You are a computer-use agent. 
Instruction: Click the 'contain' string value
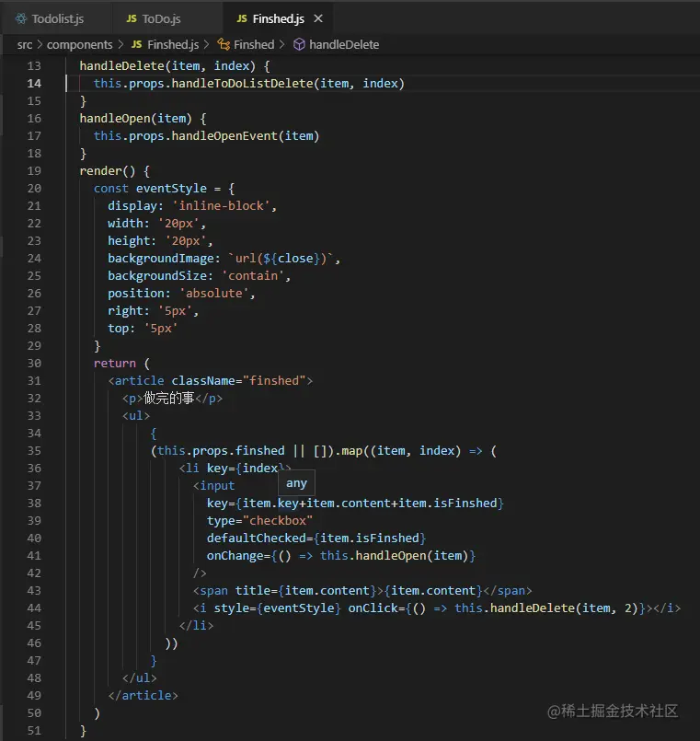[253, 276]
